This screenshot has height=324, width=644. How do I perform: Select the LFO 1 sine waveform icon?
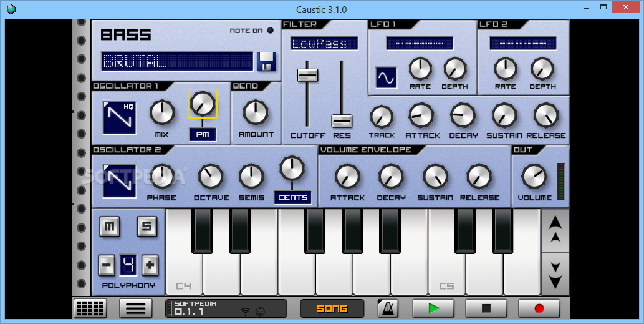(386, 78)
